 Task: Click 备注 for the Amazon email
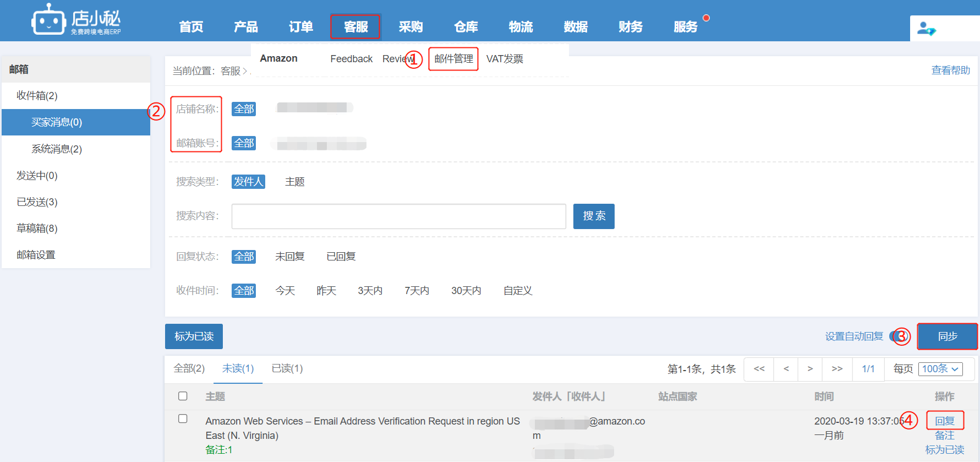pyautogui.click(x=945, y=436)
